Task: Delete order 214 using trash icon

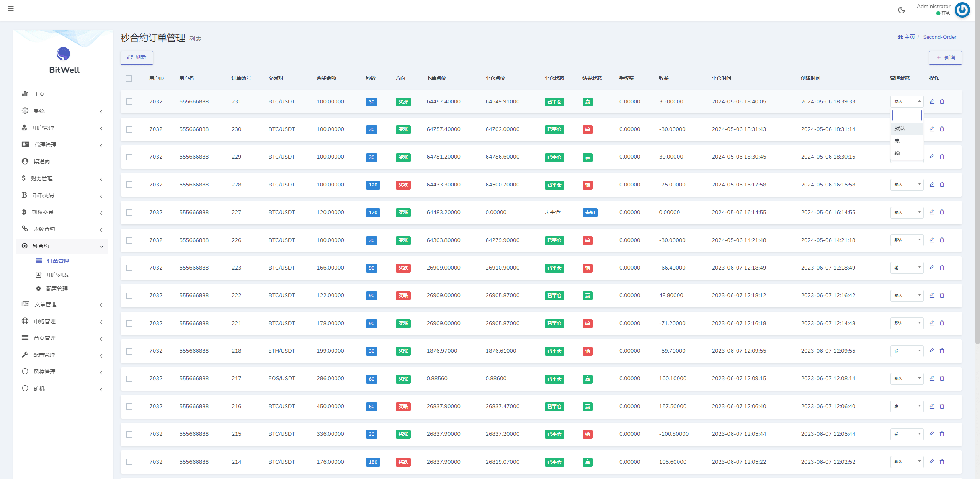Action: pos(942,462)
